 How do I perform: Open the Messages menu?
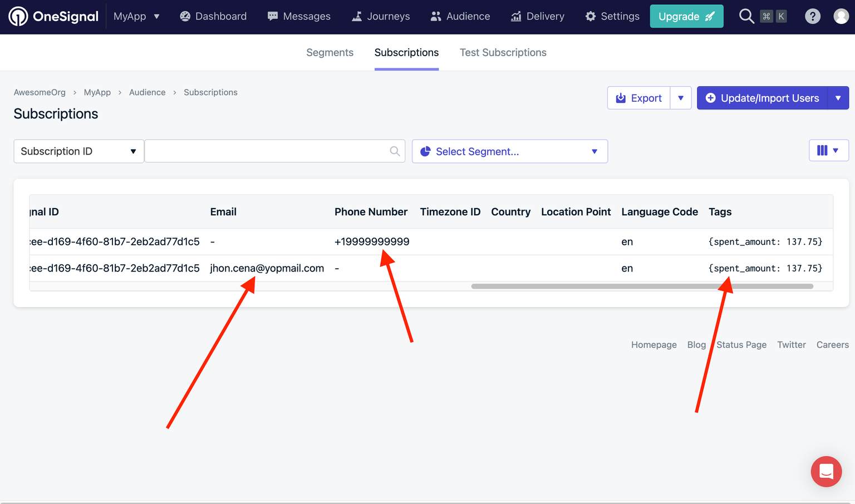coord(299,16)
